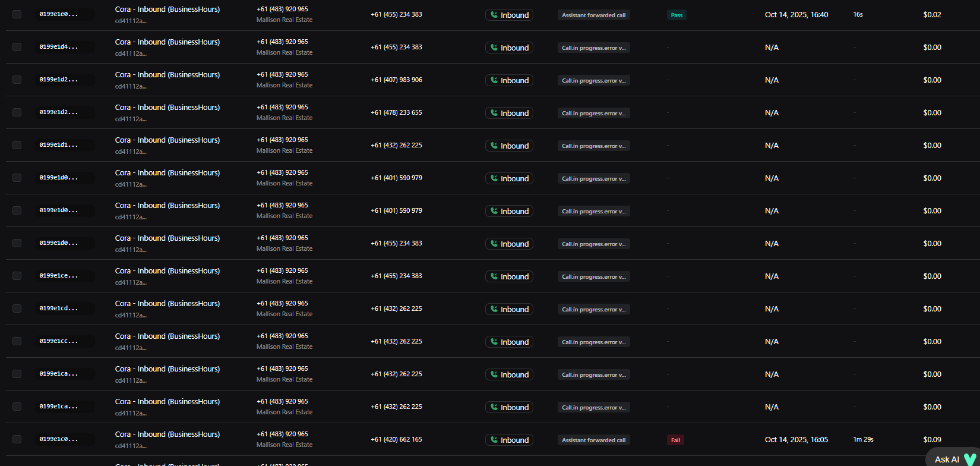Select customer number +61 (420) 662 165
980x466 pixels.
(396, 439)
